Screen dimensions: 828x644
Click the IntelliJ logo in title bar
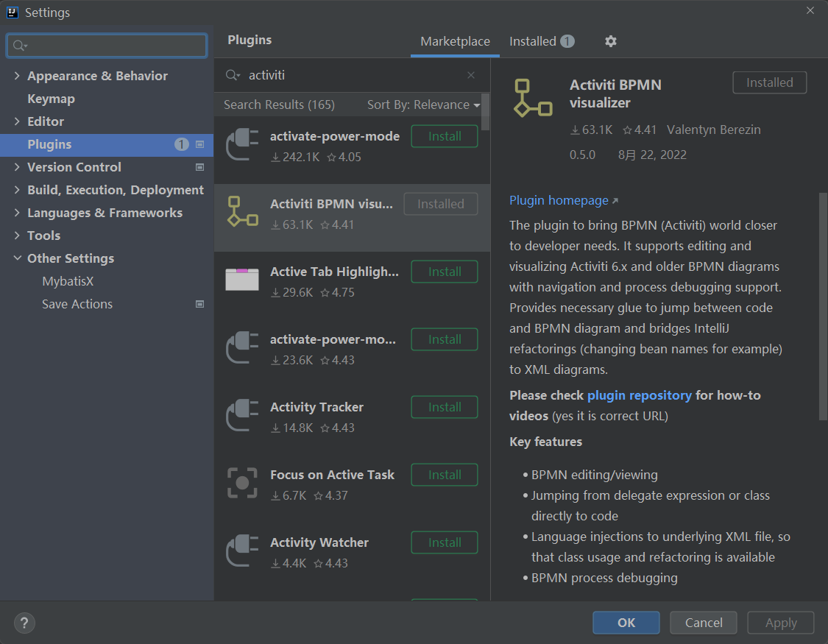[x=13, y=13]
